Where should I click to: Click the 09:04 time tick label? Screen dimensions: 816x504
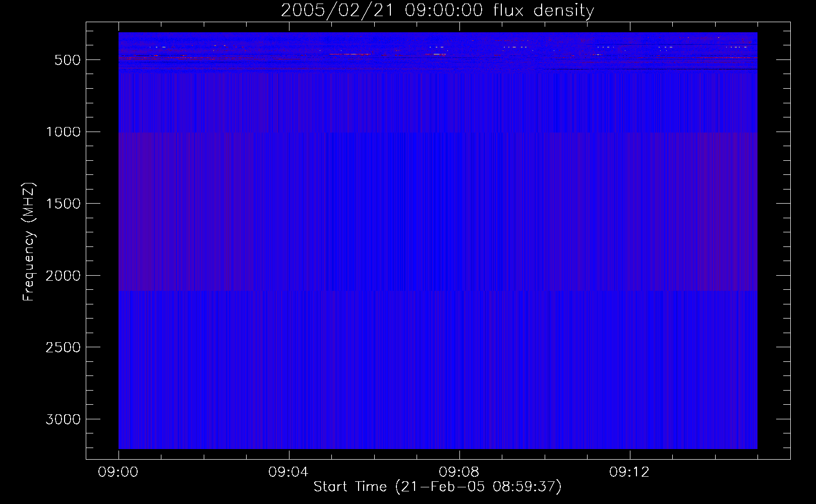click(288, 472)
